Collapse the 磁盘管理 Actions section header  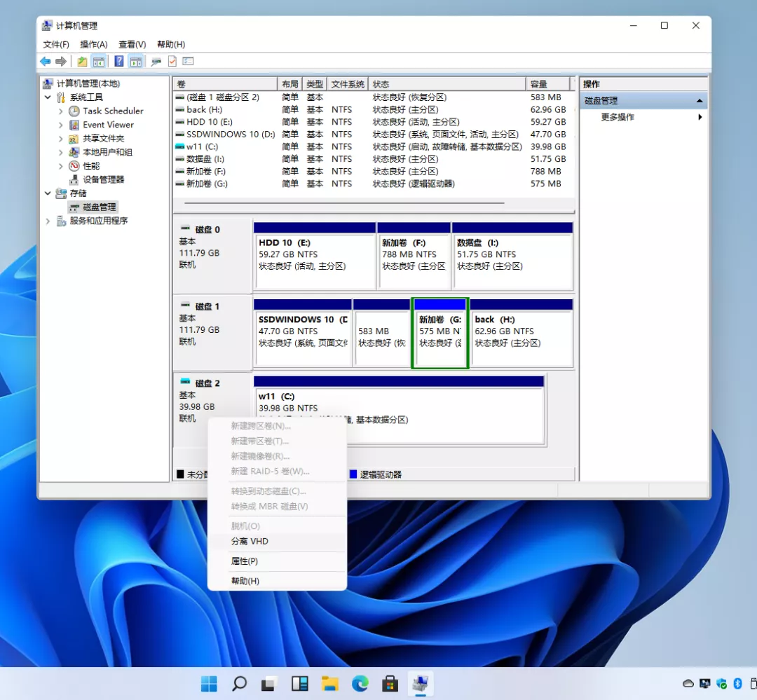pos(699,101)
